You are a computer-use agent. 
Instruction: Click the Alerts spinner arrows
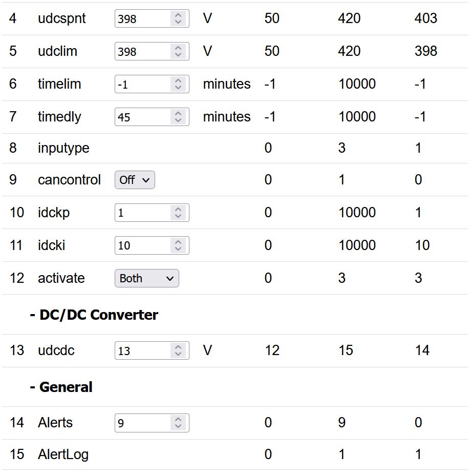[178, 423]
